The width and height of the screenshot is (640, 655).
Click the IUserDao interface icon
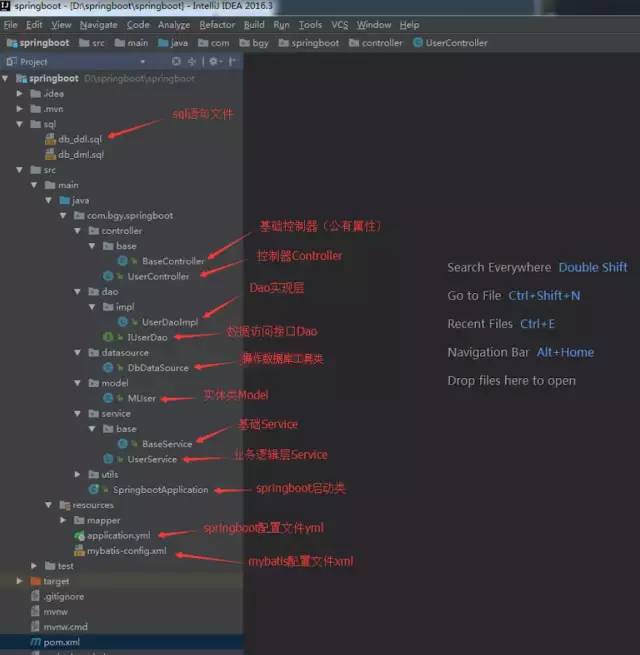click(108, 337)
